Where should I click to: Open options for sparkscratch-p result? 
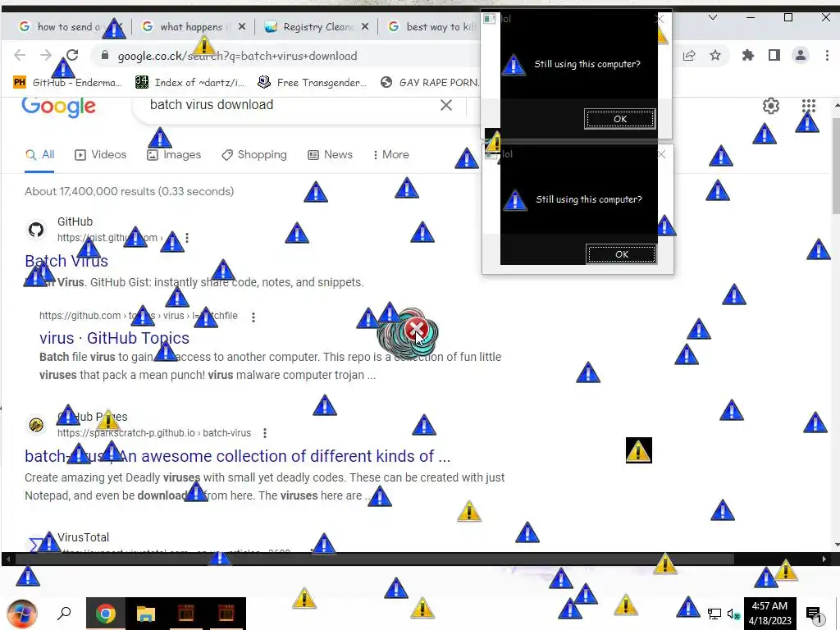(x=265, y=433)
